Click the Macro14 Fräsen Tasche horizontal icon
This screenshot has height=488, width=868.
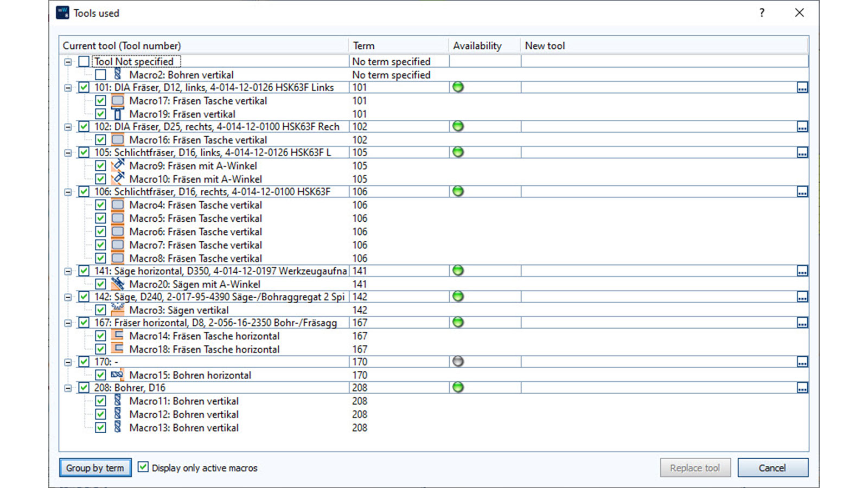(x=118, y=336)
